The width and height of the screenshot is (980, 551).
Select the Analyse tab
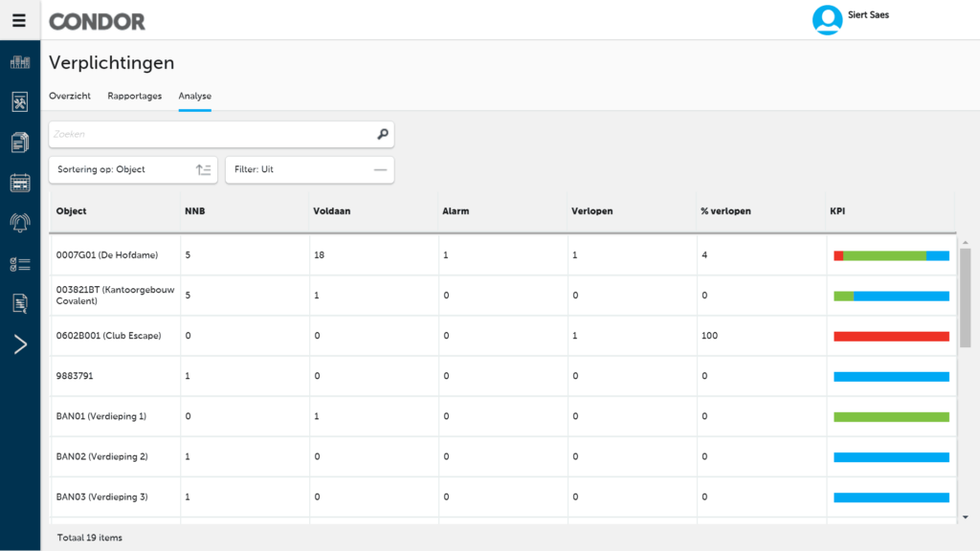pos(195,97)
